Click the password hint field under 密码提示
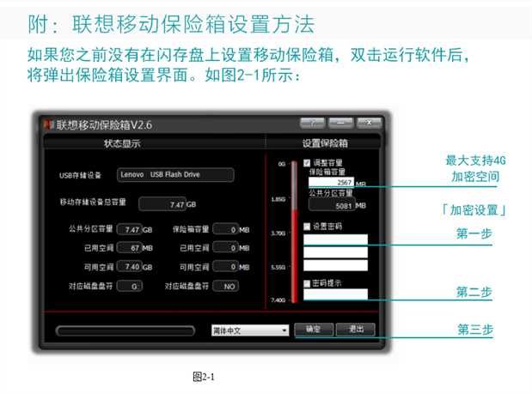532x394 pixels. point(337,294)
